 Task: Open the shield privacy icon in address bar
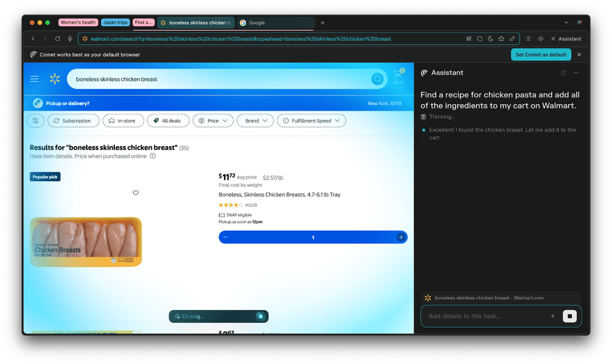(x=480, y=39)
